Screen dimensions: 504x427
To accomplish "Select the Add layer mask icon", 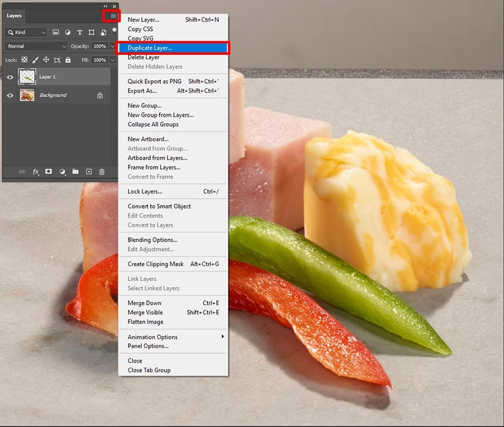I will click(x=48, y=172).
